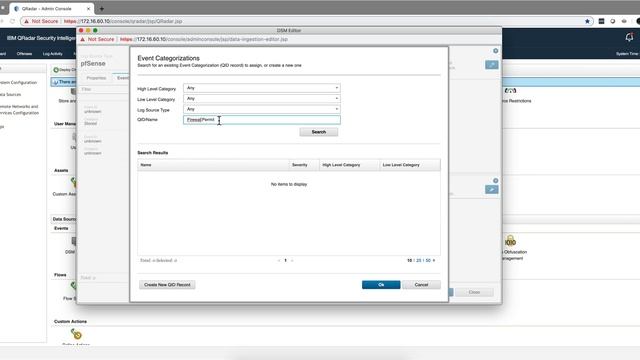Click the lower gear icon in DSM Editor
This screenshot has height=360, width=640.
tap(495, 180)
